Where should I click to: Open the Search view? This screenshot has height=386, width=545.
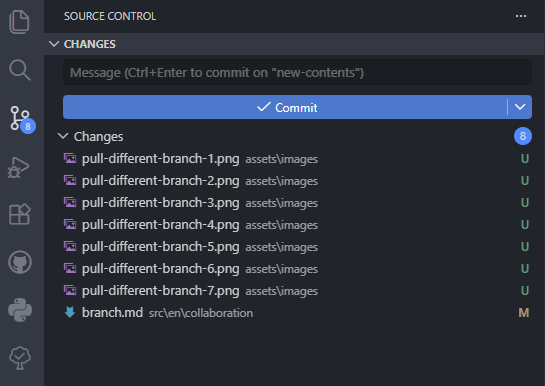click(x=20, y=70)
